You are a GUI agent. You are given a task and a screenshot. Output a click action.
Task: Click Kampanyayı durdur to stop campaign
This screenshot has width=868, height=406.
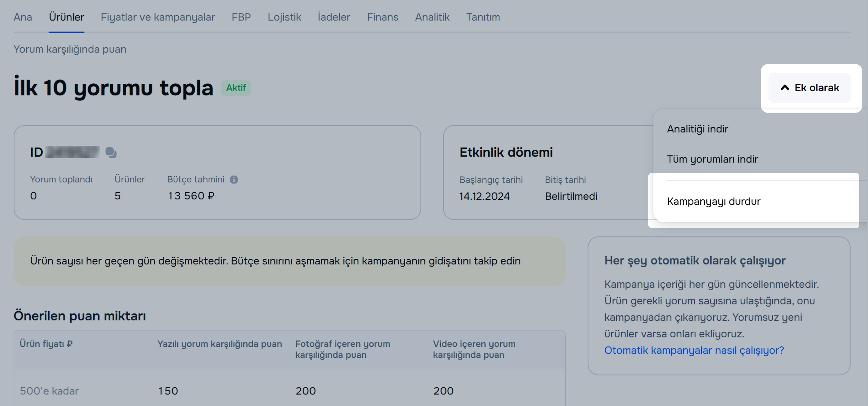(713, 201)
